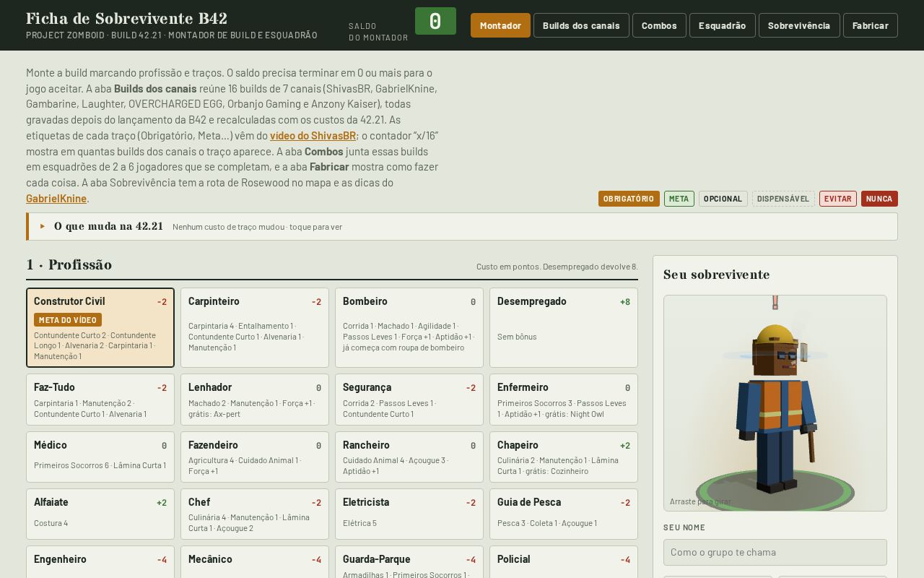The height and width of the screenshot is (578, 924).
Task: Click the Meta do Vídeo badge
Action: tap(68, 320)
